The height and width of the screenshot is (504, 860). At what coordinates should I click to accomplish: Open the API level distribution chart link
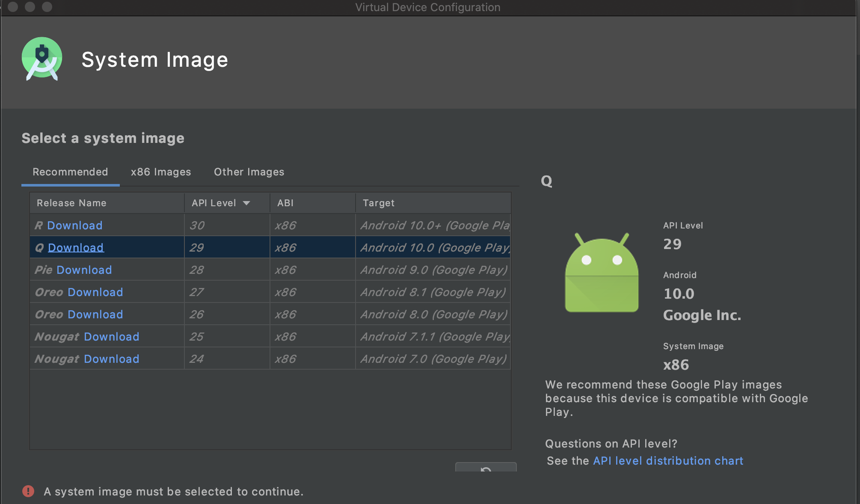[x=668, y=461]
